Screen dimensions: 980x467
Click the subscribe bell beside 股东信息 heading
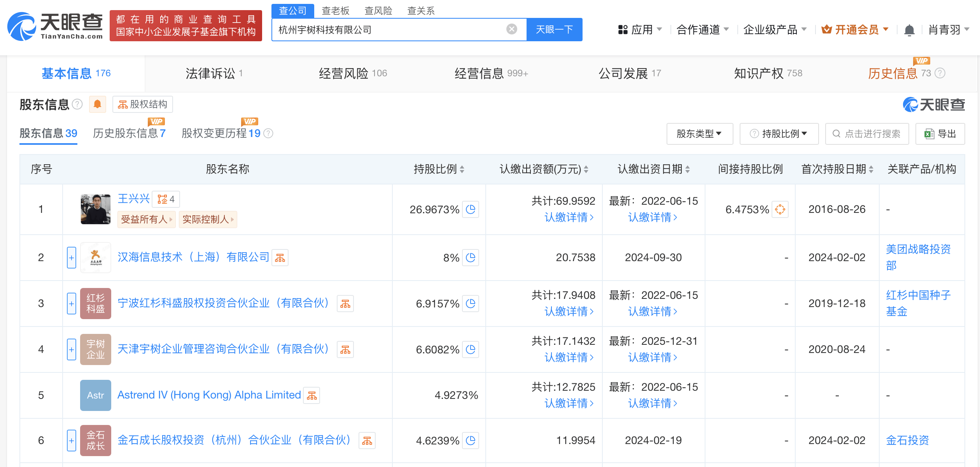coord(97,104)
